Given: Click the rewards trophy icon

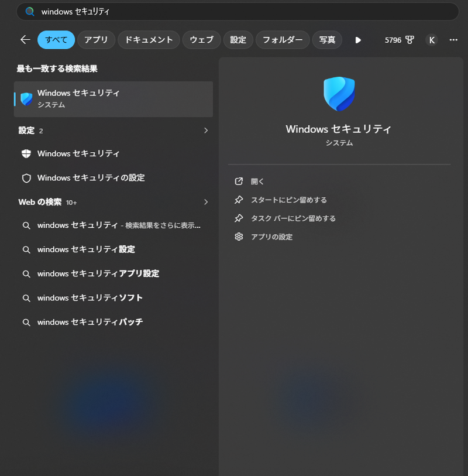Looking at the screenshot, I should coord(409,40).
